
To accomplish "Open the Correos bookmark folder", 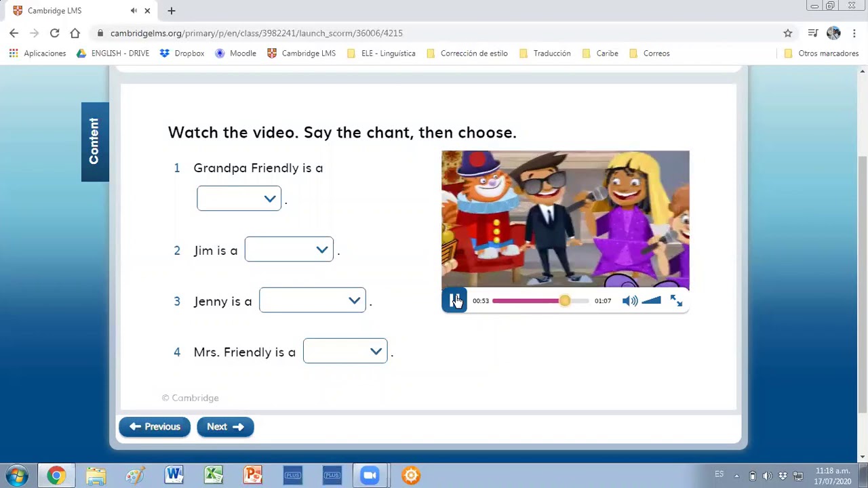I will pos(649,53).
